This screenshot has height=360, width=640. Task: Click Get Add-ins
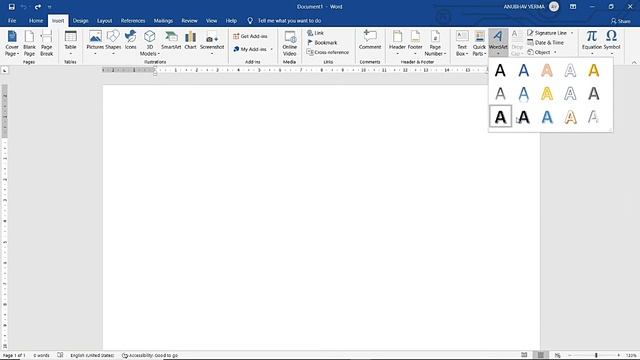click(250, 36)
